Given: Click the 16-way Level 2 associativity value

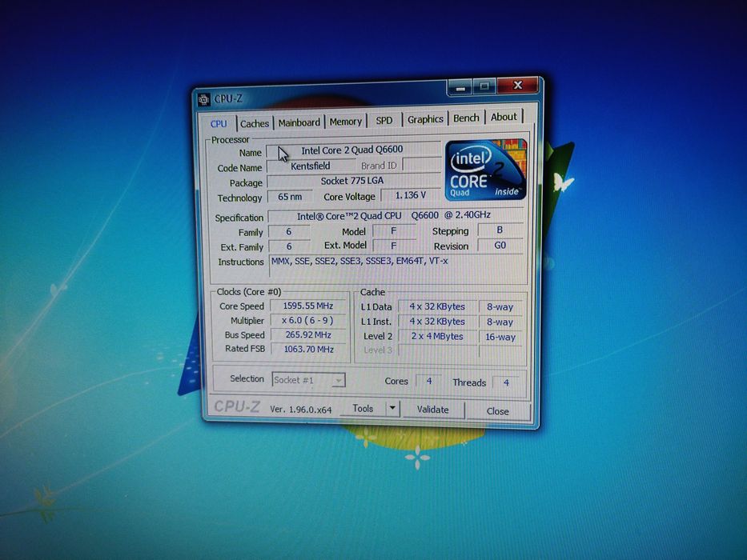Looking at the screenshot, I should [500, 337].
